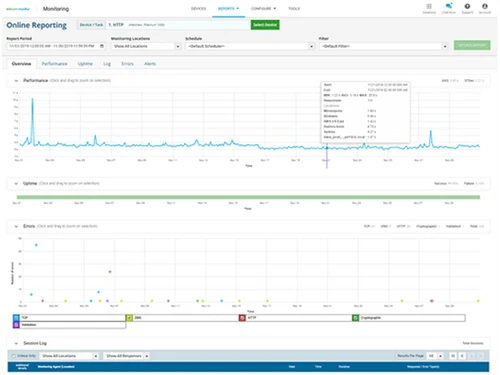The image size is (500, 375).
Task: Click the Dotcom-Monitor logo
Action: [x=18, y=9]
